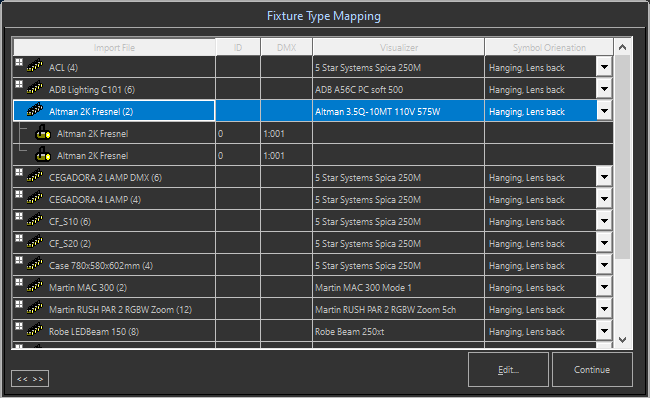Expand the Case 780x580x602mm (4) node
Screen dimensions: 650x398
click(x=19, y=260)
